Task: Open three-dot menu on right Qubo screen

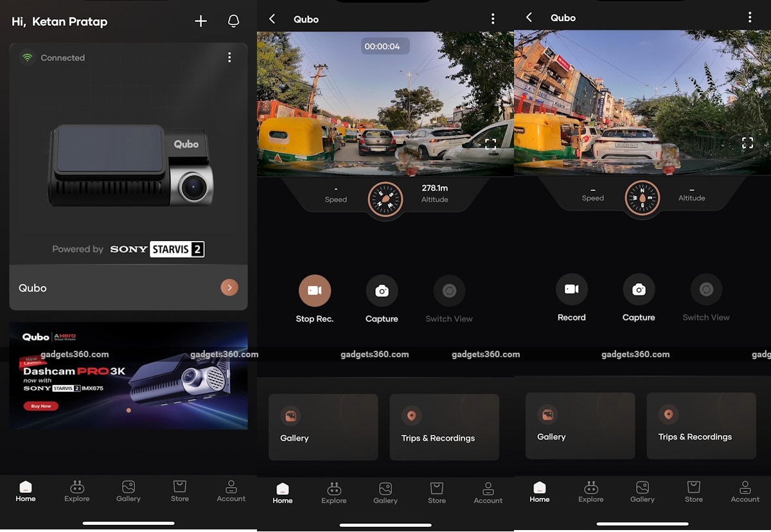Action: point(750,17)
